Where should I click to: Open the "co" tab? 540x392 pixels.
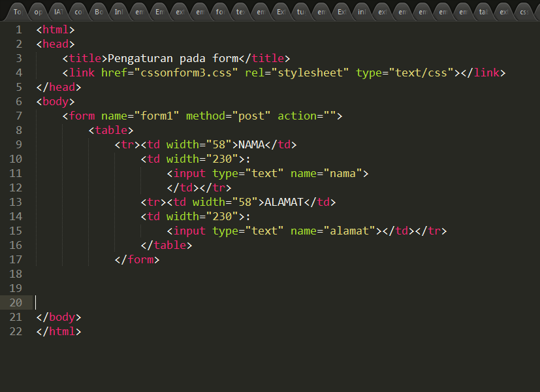(x=78, y=11)
